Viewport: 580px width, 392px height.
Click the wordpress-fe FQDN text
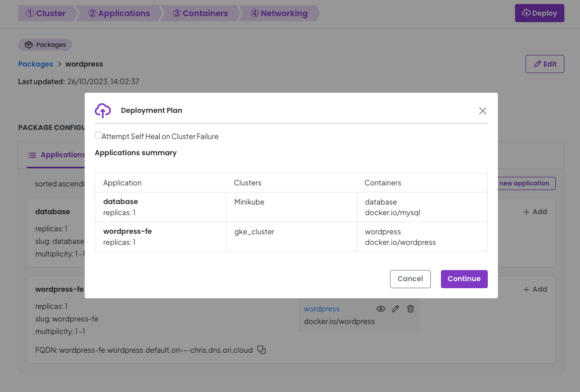144,350
